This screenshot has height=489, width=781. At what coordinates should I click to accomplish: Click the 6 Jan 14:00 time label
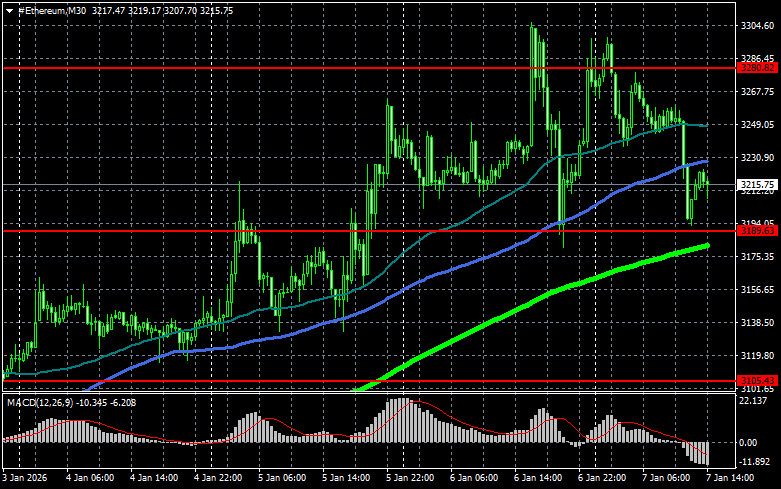538,478
